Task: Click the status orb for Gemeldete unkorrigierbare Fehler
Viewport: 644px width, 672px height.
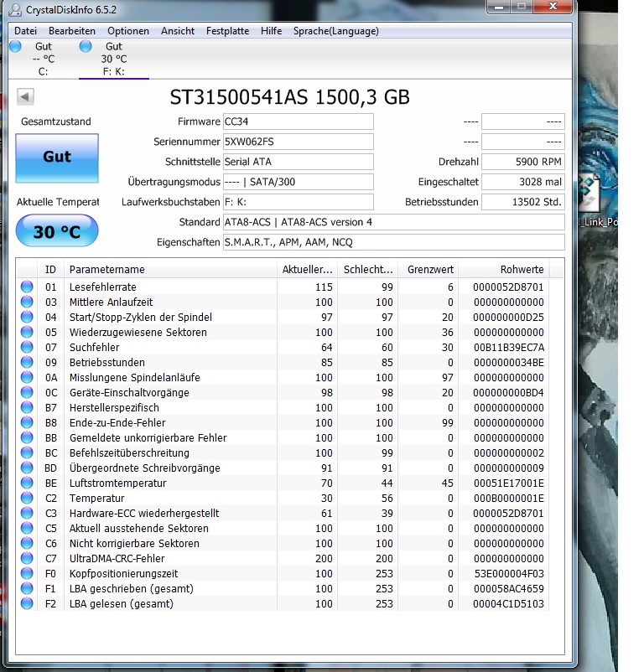Action: (27, 437)
